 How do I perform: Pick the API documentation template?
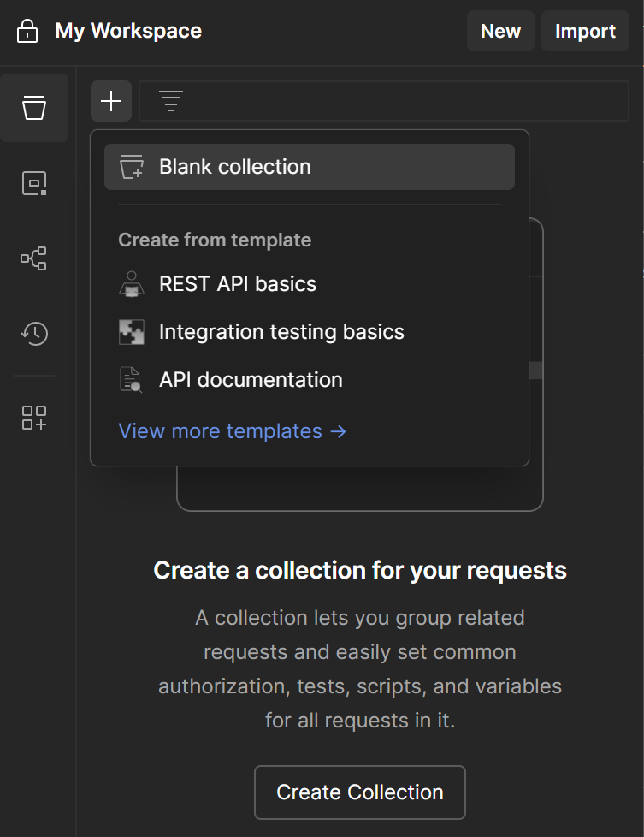(x=250, y=380)
